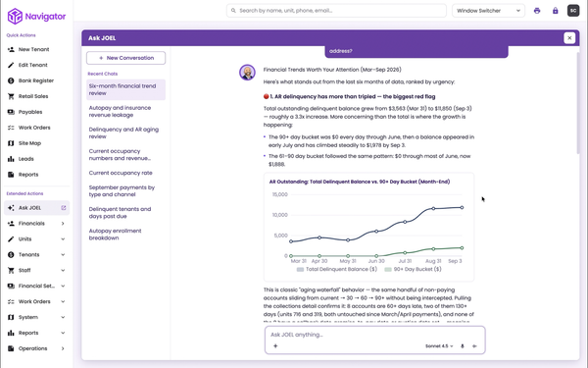Expand the Operations chevron
The width and height of the screenshot is (588, 368).
point(63,348)
